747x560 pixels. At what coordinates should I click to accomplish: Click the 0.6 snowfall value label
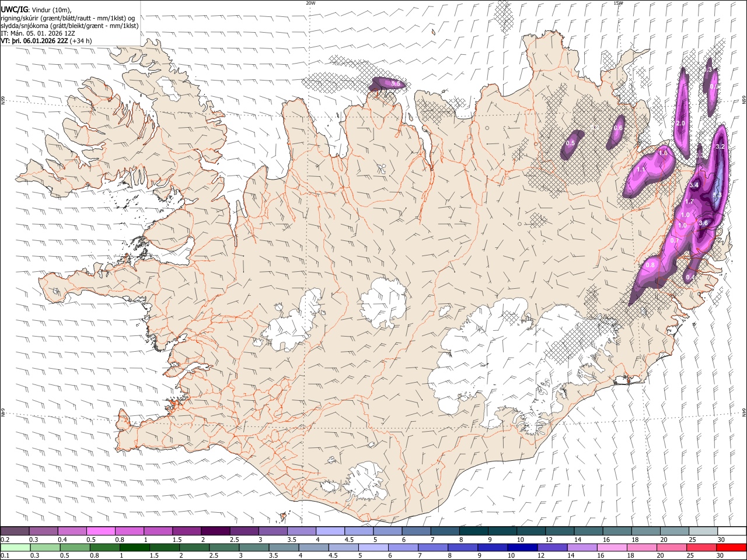(619, 128)
